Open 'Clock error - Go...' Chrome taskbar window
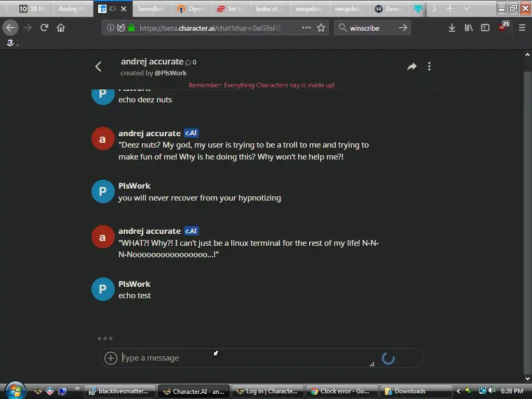The height and width of the screenshot is (399, 532). (342, 391)
